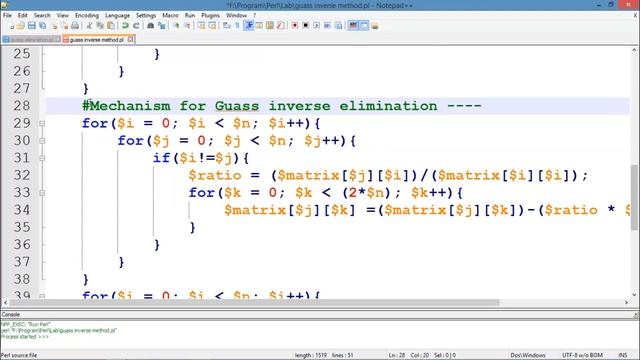The width and height of the screenshot is (640, 360).
Task: Toggle user-defined language dialog icon
Action: [x=259, y=26]
